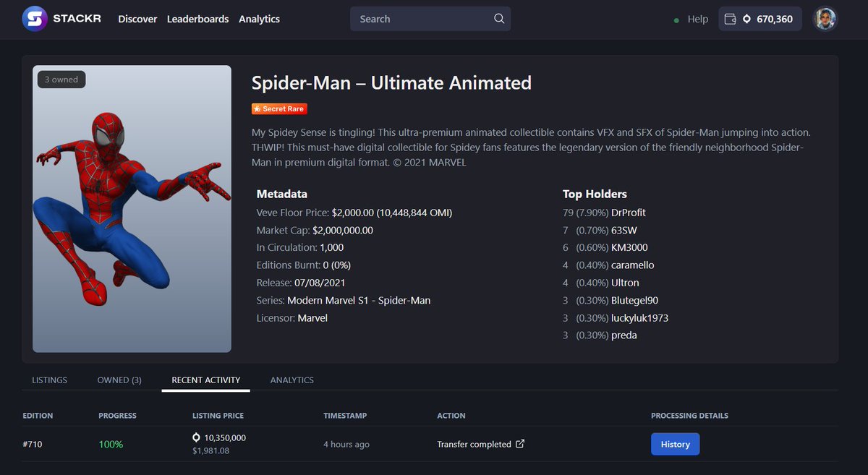Click the Market Cap value $2,000,000.00
Screen dimensions: 868x475
click(x=342, y=230)
